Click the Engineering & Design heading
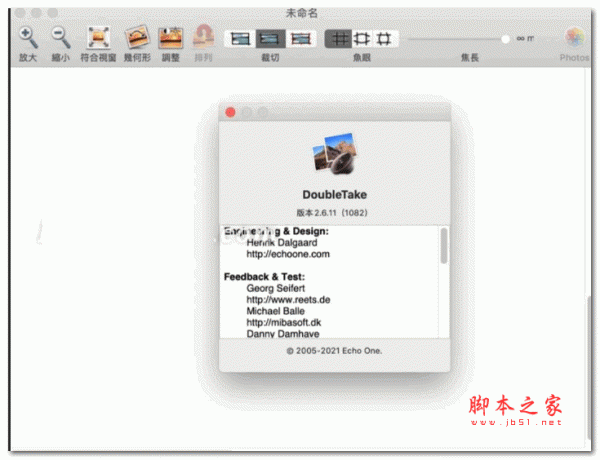Screen dimensions: 600x460 [276, 231]
